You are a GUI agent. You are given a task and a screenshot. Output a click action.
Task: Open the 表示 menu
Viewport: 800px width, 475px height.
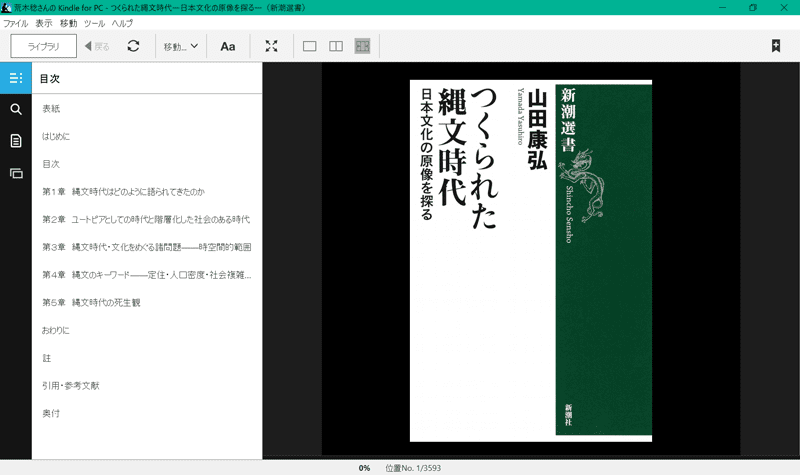[x=43, y=23]
